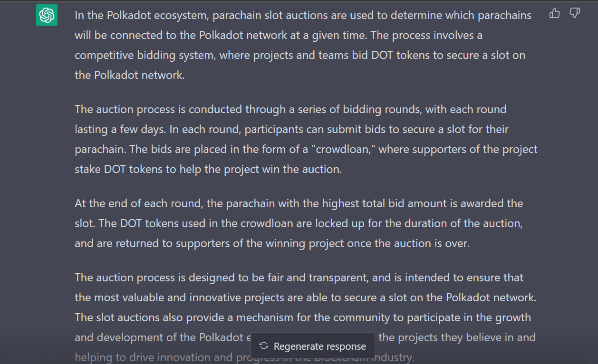Screen dimensions: 598x364
Task: Click the paragraph beginning "In the Polkadot ecosystem"
Action: coord(303,45)
